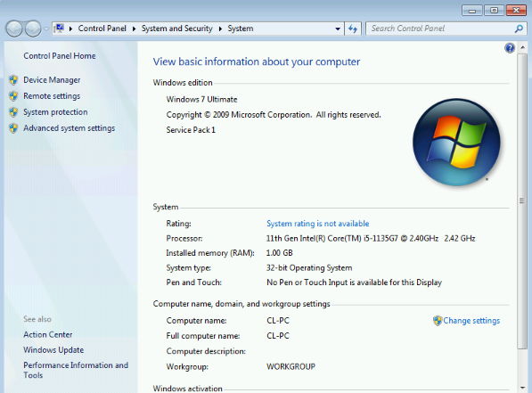This screenshot has height=393, width=532.
Task: Click the No Pen or Touch Input text
Action: [x=354, y=282]
